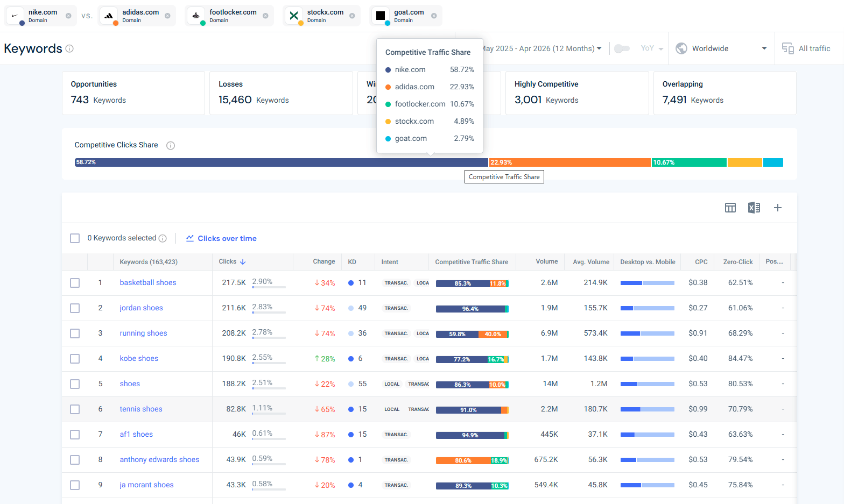The width and height of the screenshot is (844, 504).
Task: Click the Nike logo favicon
Action: click(15, 16)
